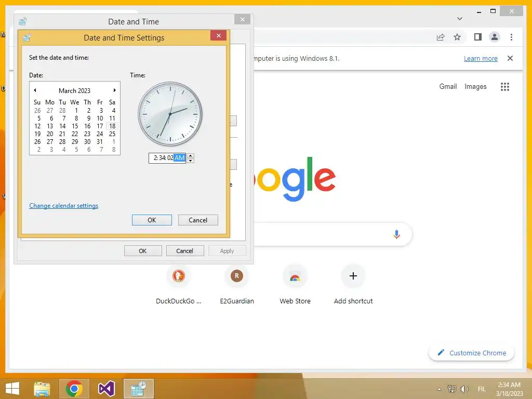
Task: Open the Chrome side panel
Action: (478, 37)
